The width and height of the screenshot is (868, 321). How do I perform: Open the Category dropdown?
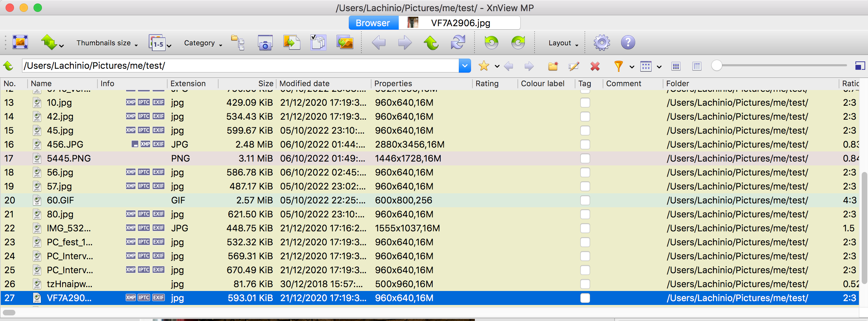click(x=203, y=43)
